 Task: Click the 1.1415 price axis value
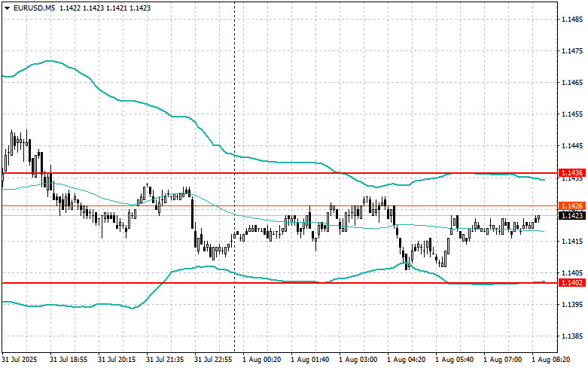click(x=573, y=241)
